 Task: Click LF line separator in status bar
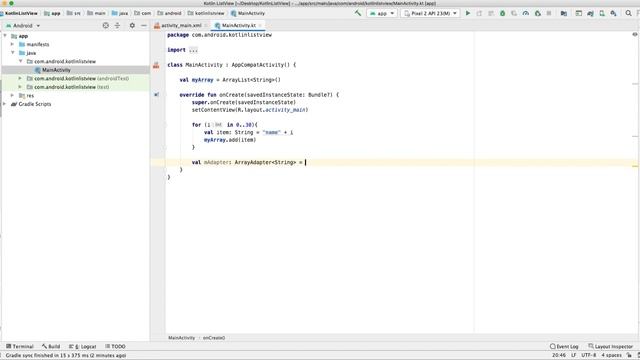(x=573, y=355)
